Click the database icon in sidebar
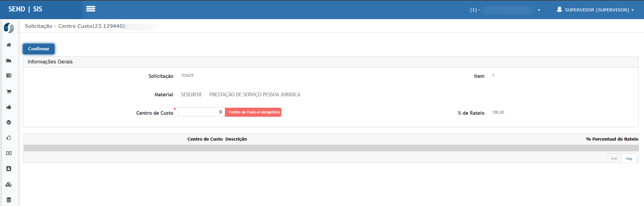 (9, 200)
